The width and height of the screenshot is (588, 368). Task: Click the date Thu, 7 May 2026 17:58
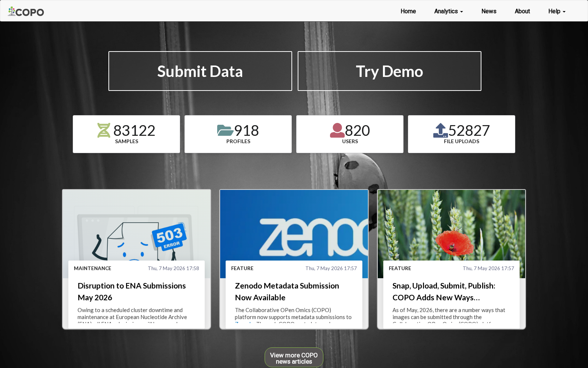(173, 268)
